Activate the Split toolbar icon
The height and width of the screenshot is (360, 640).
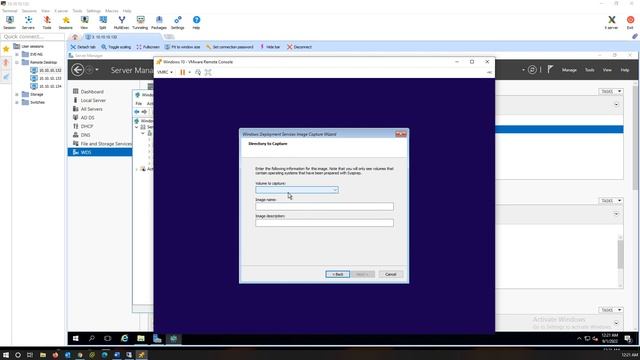pyautogui.click(x=103, y=22)
